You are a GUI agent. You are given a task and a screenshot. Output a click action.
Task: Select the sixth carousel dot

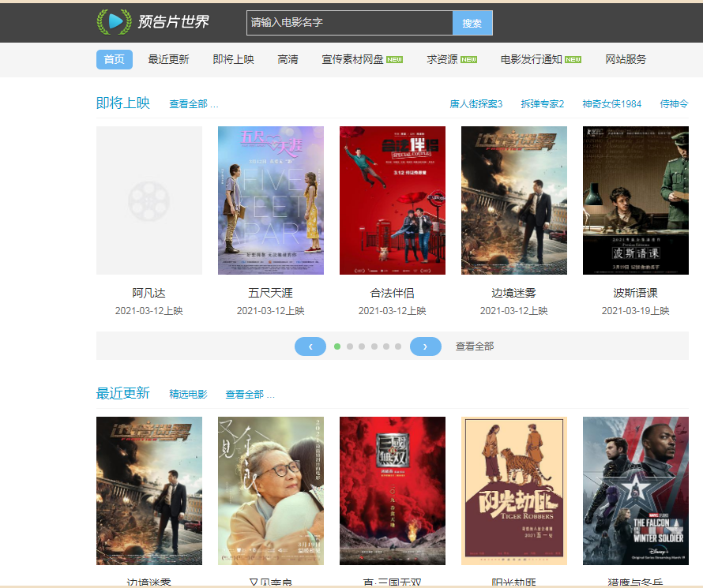[398, 346]
